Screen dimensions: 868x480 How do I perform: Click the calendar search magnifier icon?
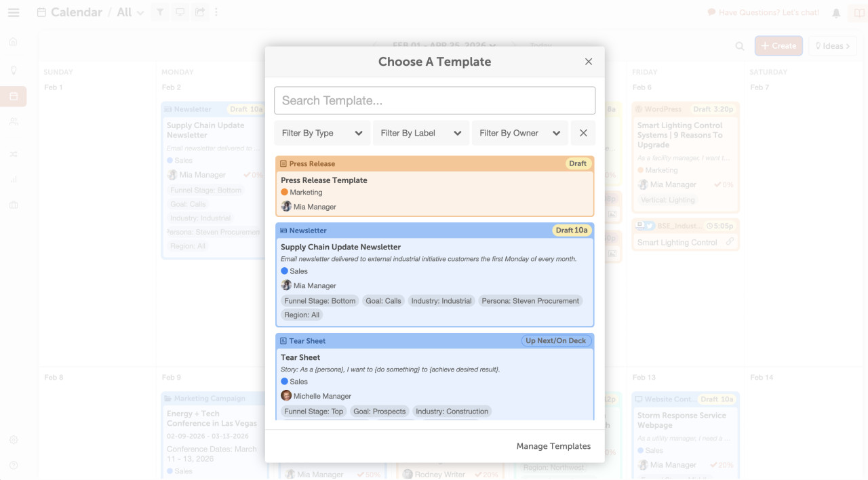pyautogui.click(x=740, y=46)
